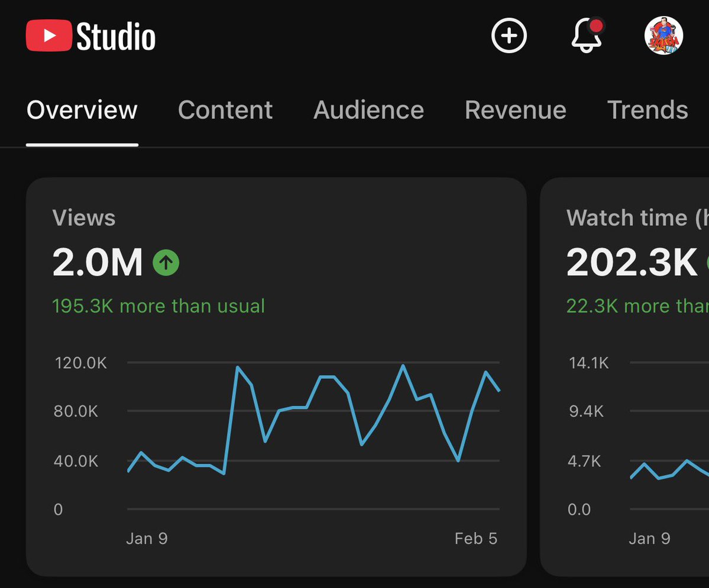
Task: Open the YouTube Studio logo home
Action: tap(90, 35)
